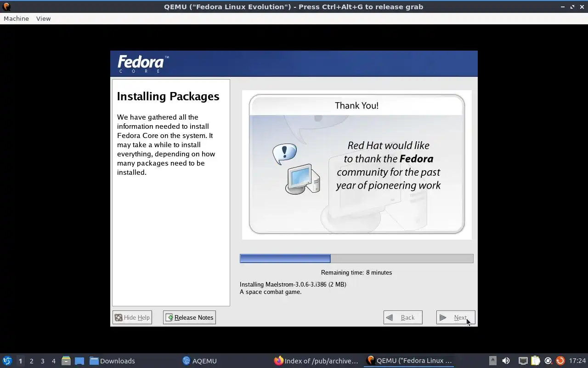Hide the help panel via Hide Help

(x=132, y=317)
